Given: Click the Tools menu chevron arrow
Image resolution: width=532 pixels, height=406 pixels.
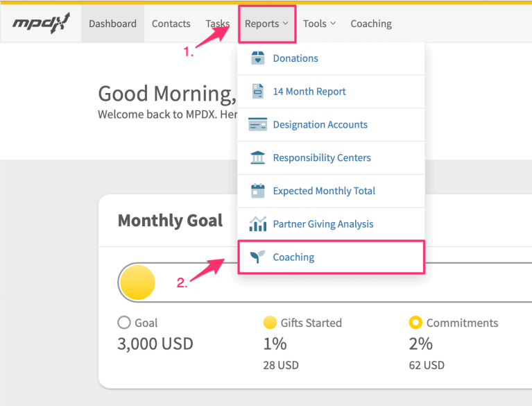Looking at the screenshot, I should pos(333,24).
